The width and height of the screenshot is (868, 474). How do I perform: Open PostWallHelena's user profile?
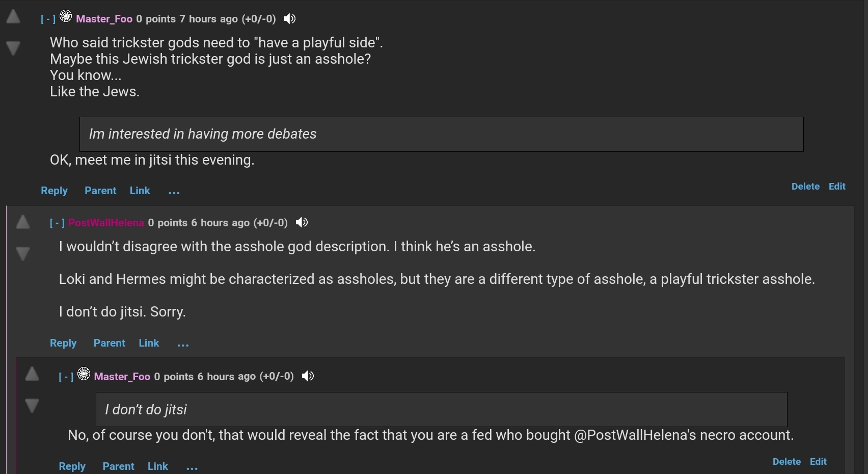click(106, 223)
